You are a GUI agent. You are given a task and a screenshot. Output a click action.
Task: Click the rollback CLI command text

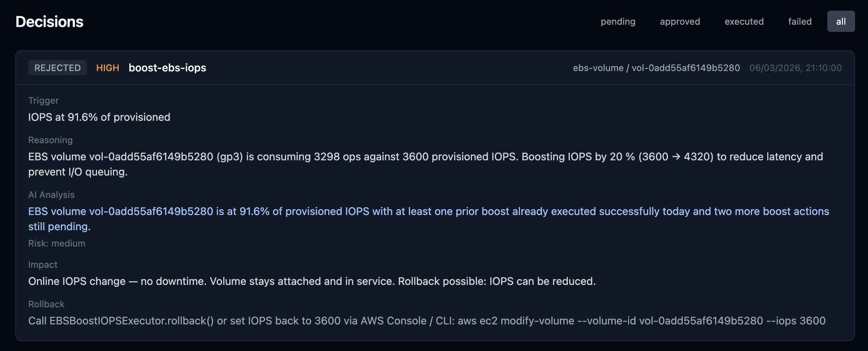click(427, 321)
